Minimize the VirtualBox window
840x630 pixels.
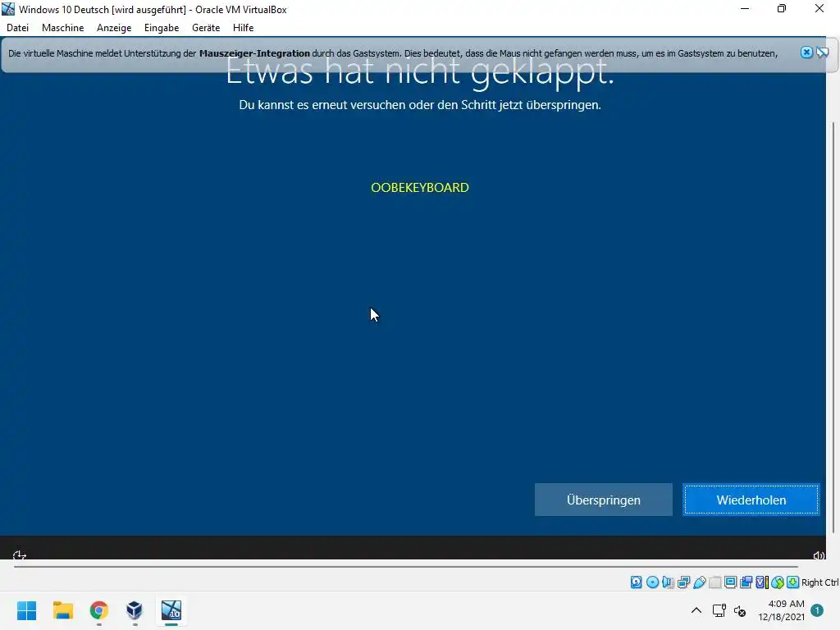point(745,8)
